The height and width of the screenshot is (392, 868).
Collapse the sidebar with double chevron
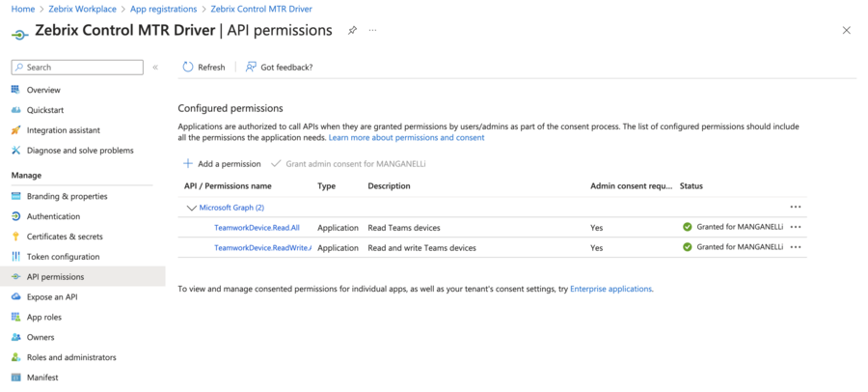coord(155,67)
